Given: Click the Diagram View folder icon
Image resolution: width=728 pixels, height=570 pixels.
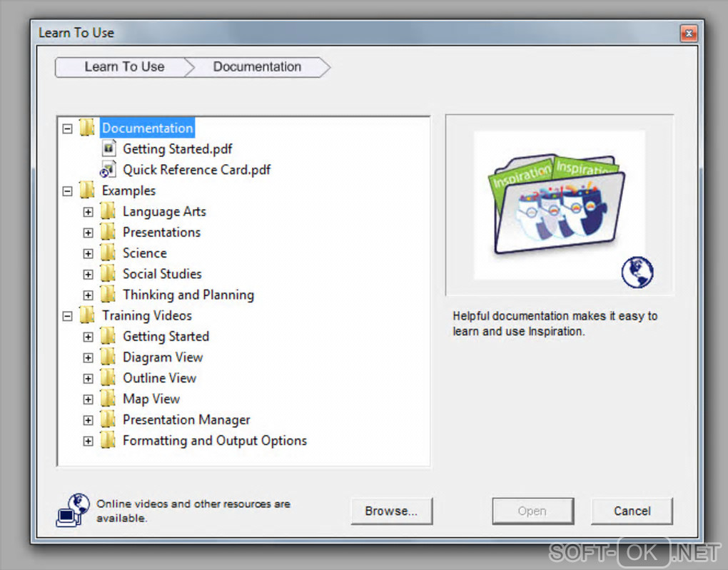Looking at the screenshot, I should (x=108, y=357).
